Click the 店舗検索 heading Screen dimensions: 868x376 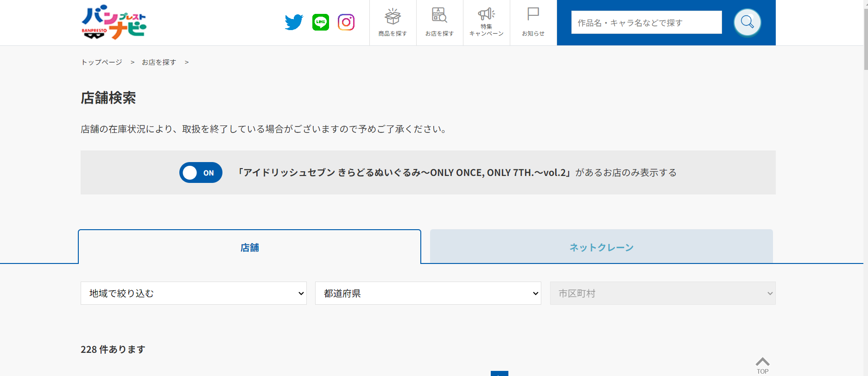tap(108, 98)
